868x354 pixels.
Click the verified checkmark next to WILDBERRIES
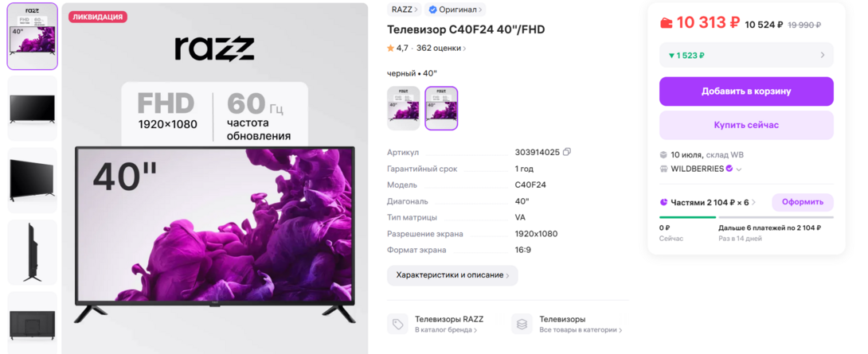point(729,168)
